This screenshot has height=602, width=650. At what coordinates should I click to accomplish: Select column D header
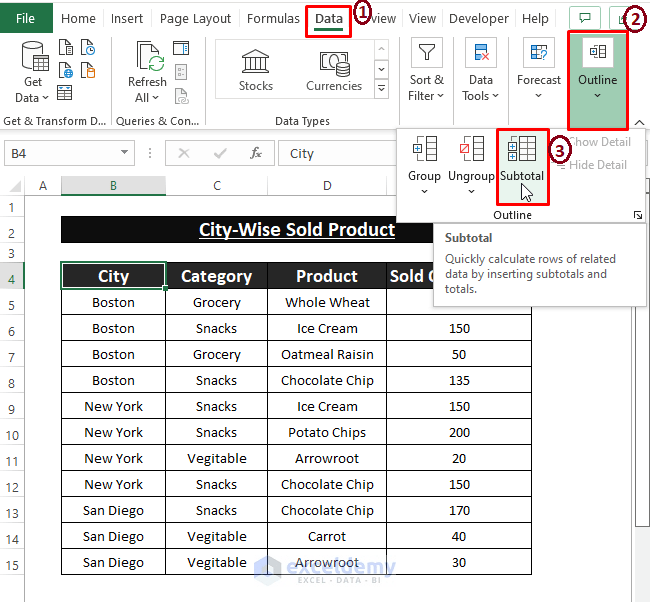(x=327, y=185)
